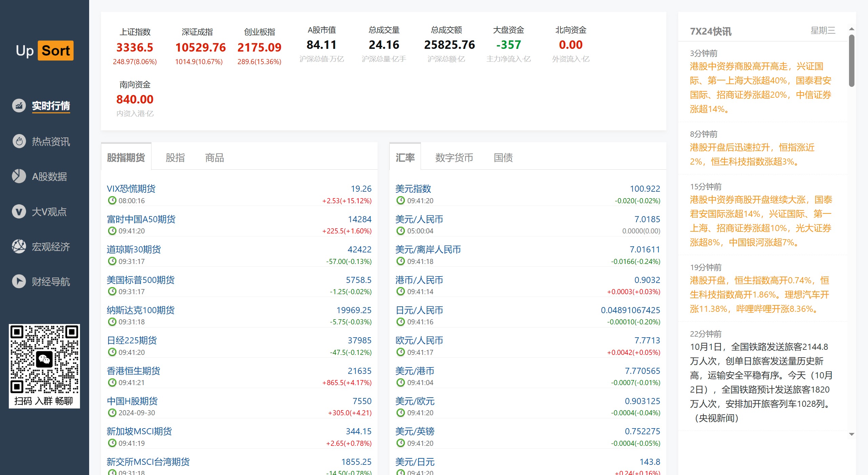The image size is (868, 475).
Task: Click the 财经导航 arrow icon
Action: 19,281
